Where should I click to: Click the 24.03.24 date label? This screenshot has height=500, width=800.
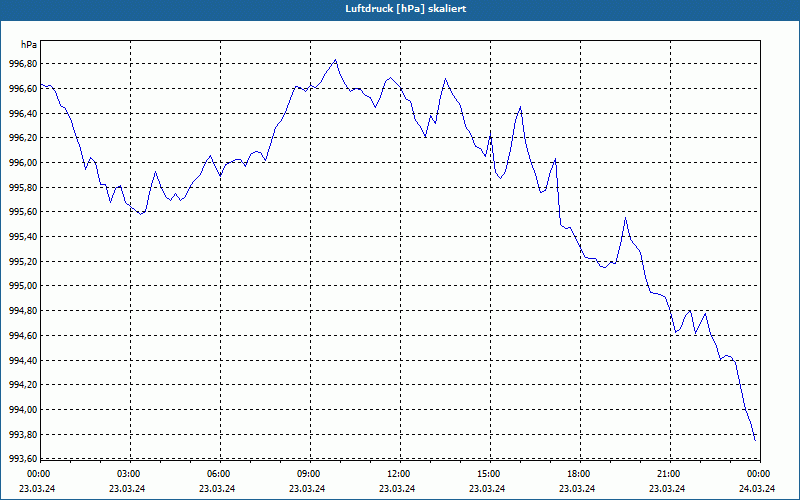click(x=757, y=488)
